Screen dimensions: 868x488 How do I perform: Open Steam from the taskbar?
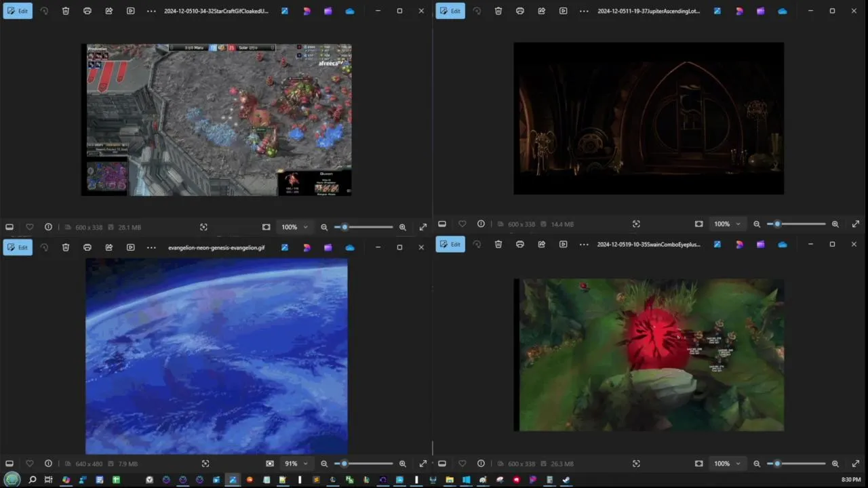[566, 480]
